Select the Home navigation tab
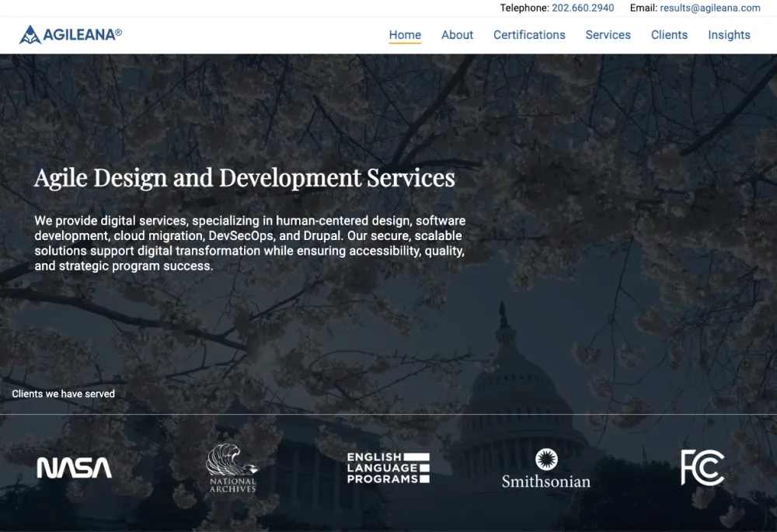Image resolution: width=777 pixels, height=532 pixels. 405,34
